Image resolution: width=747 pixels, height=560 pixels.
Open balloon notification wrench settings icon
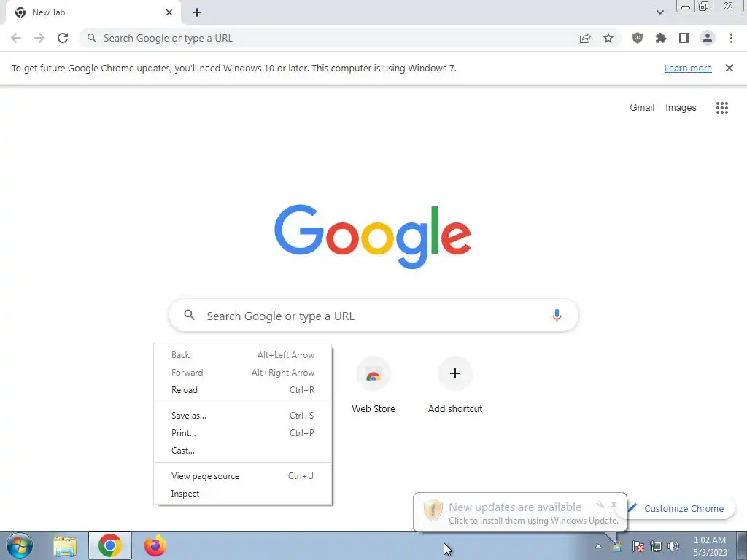600,505
